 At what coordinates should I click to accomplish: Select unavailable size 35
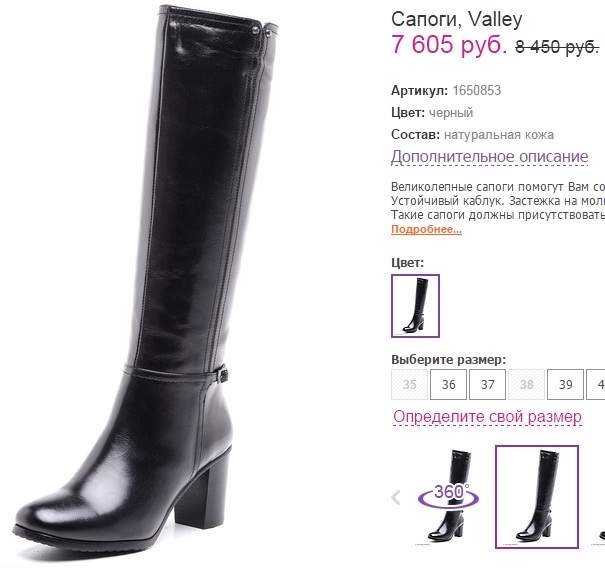[409, 384]
